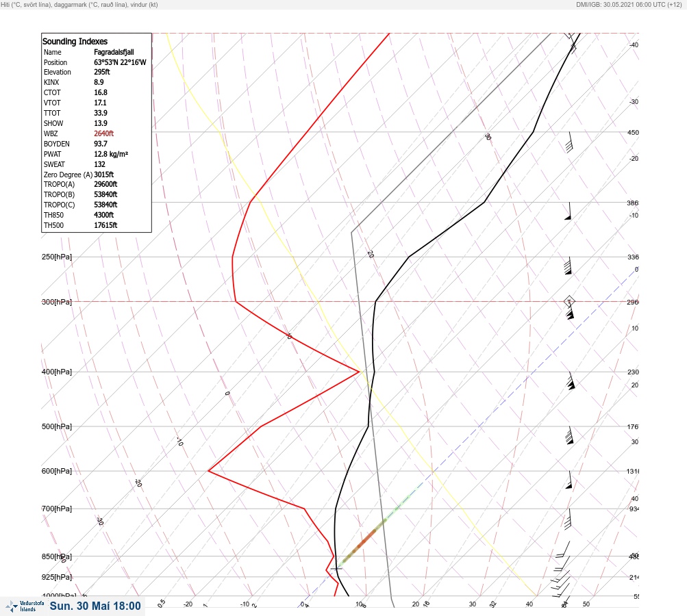Click the SWEAT value '132'
The image size is (687, 616).
(x=99, y=164)
